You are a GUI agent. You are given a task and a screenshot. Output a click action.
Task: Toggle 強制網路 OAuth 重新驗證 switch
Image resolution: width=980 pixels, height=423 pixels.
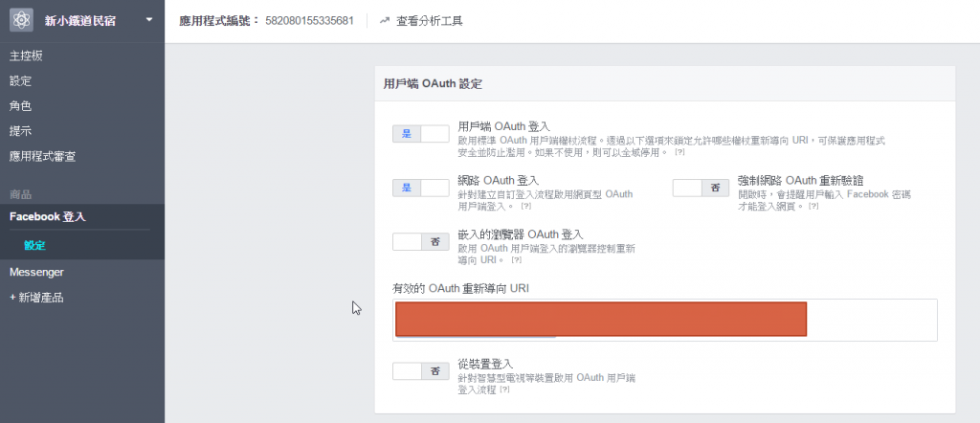point(701,188)
